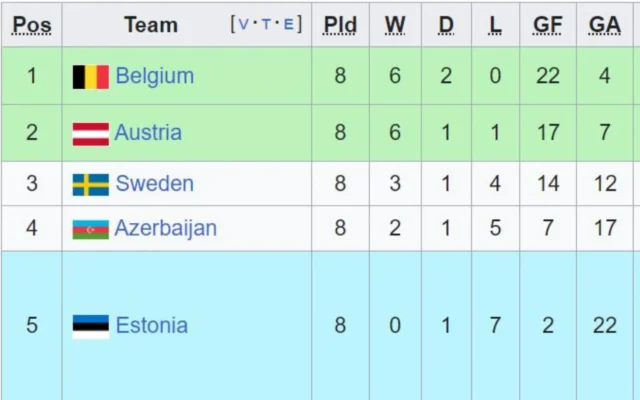640x400 pixels.
Task: Click the Pld column header
Action: point(340,25)
